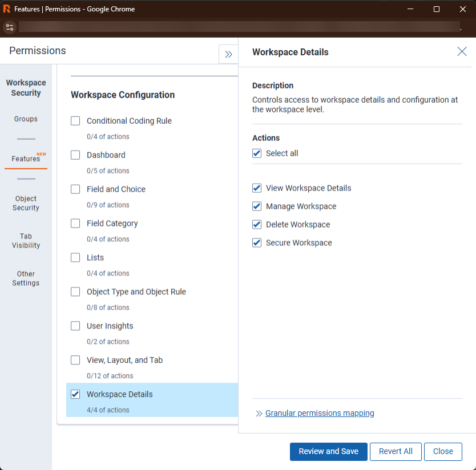476x470 pixels.
Task: Toggle the Select all checkbox
Action: pos(257,153)
